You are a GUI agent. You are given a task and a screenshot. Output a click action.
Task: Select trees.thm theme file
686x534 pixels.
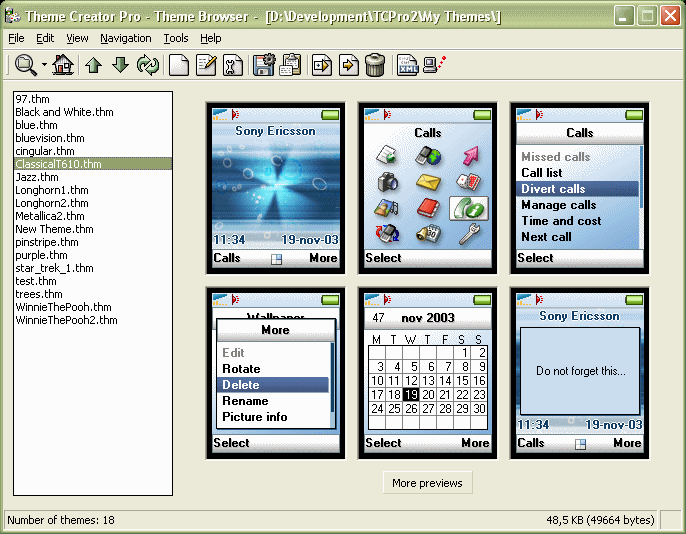pyautogui.click(x=93, y=294)
